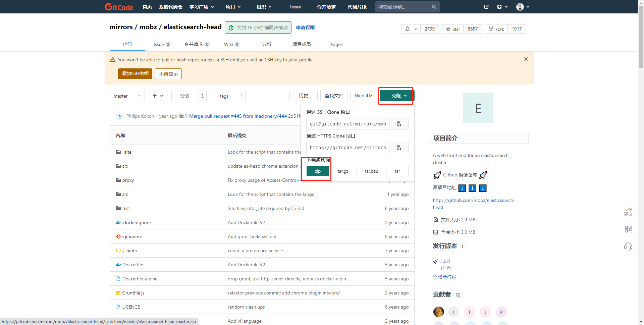Click 不再显示 button

(x=168, y=74)
